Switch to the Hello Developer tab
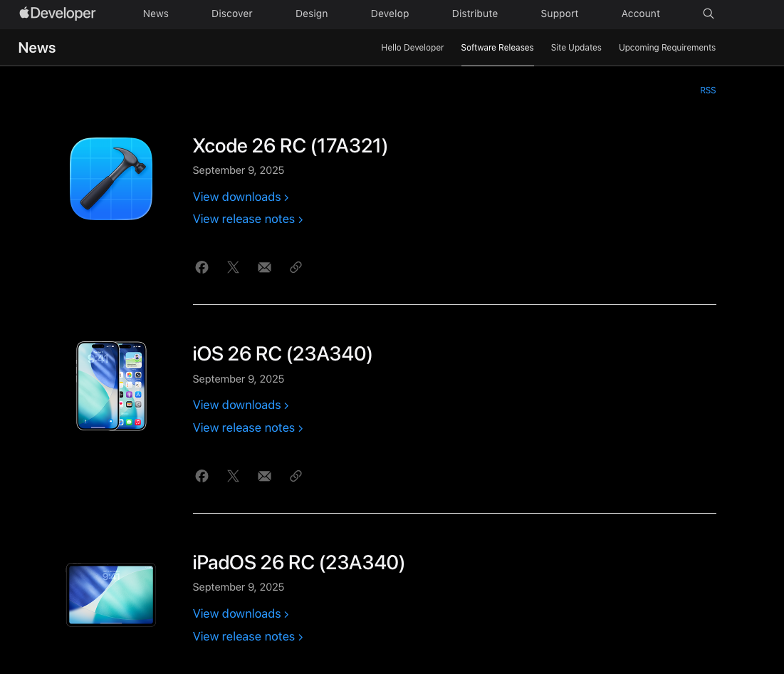 [412, 48]
